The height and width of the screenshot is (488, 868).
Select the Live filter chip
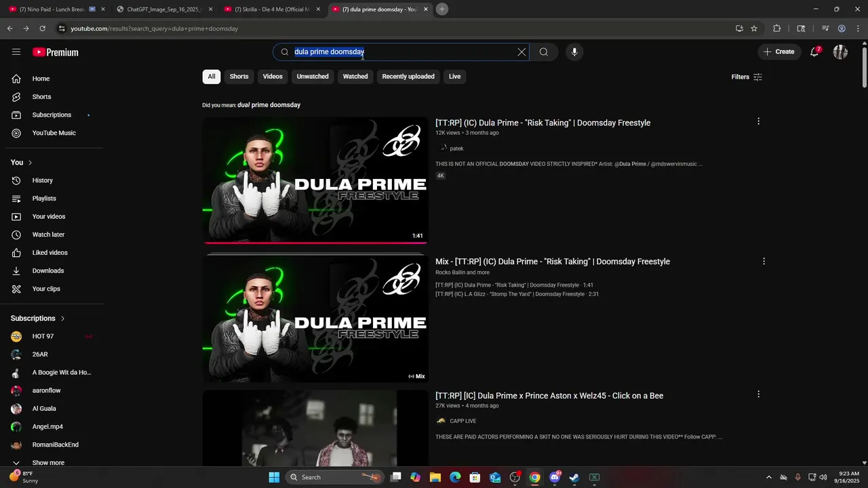click(x=454, y=77)
